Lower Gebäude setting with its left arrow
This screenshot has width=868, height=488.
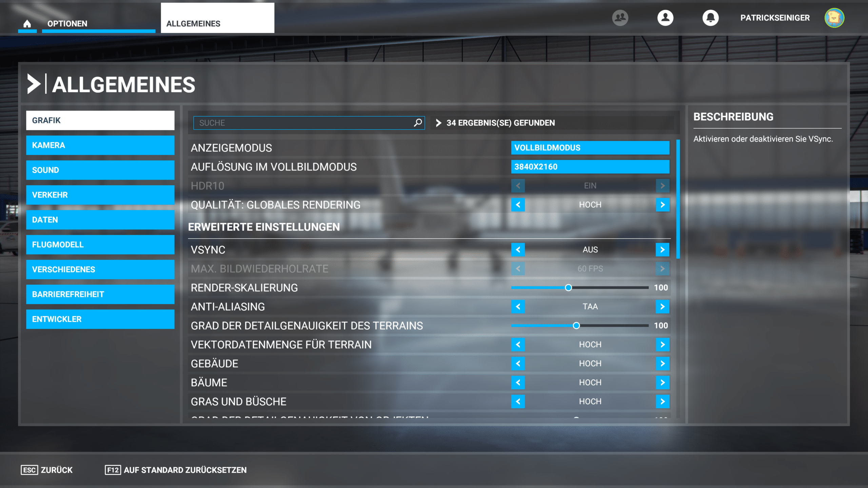click(518, 364)
